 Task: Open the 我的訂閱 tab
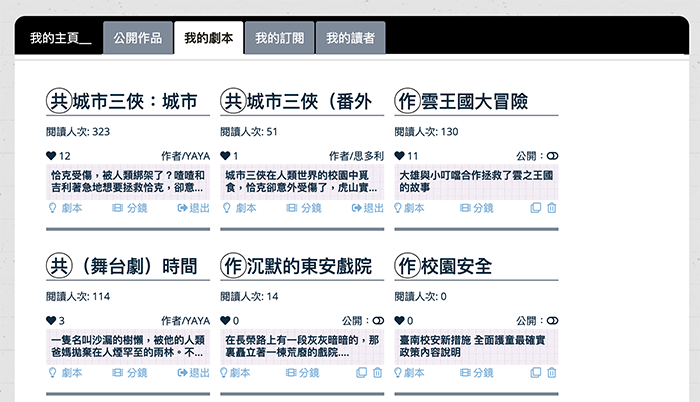click(278, 38)
